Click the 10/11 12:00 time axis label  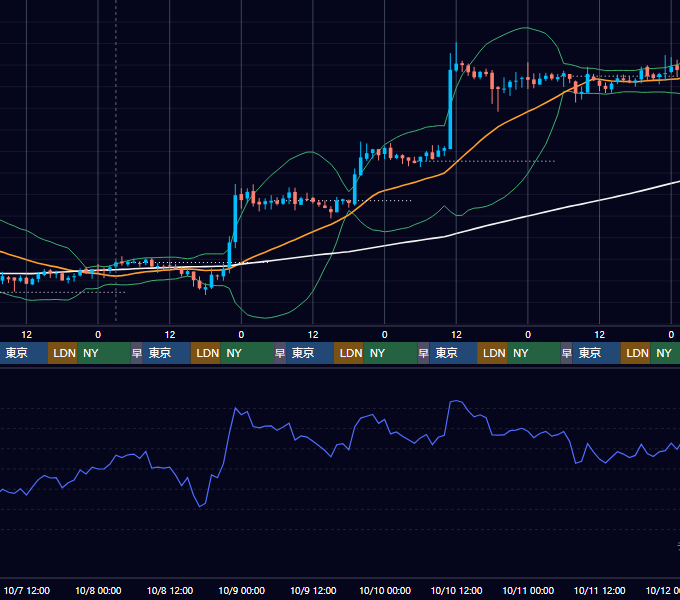point(599,590)
